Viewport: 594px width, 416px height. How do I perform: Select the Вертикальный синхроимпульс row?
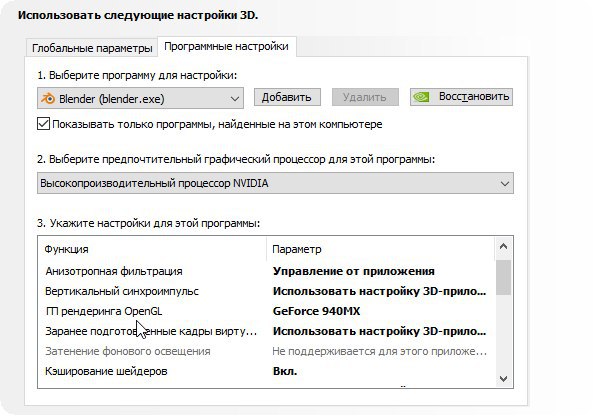(266, 291)
